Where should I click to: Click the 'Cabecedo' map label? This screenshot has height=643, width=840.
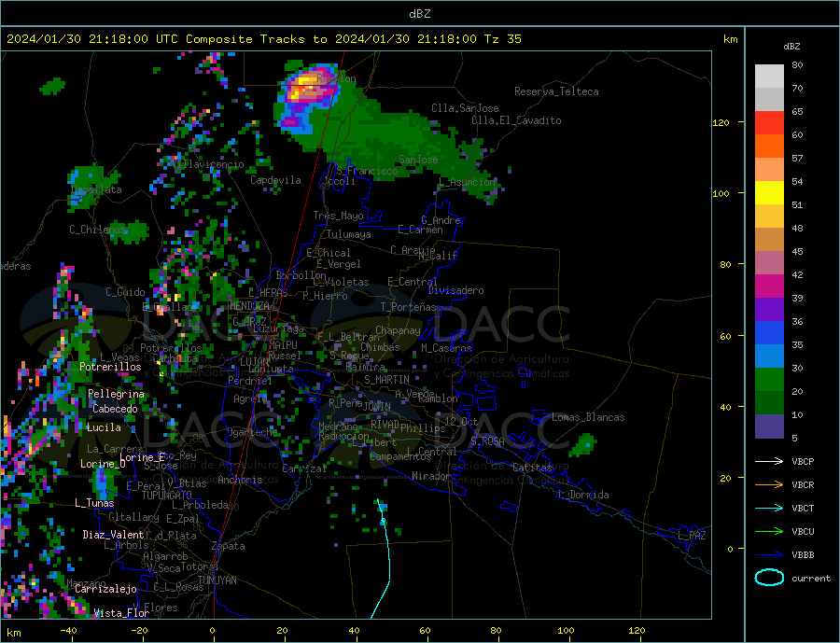point(115,409)
